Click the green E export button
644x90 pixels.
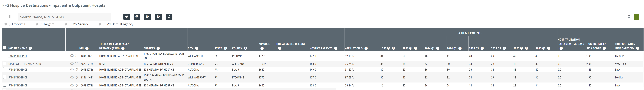[x=636, y=17]
